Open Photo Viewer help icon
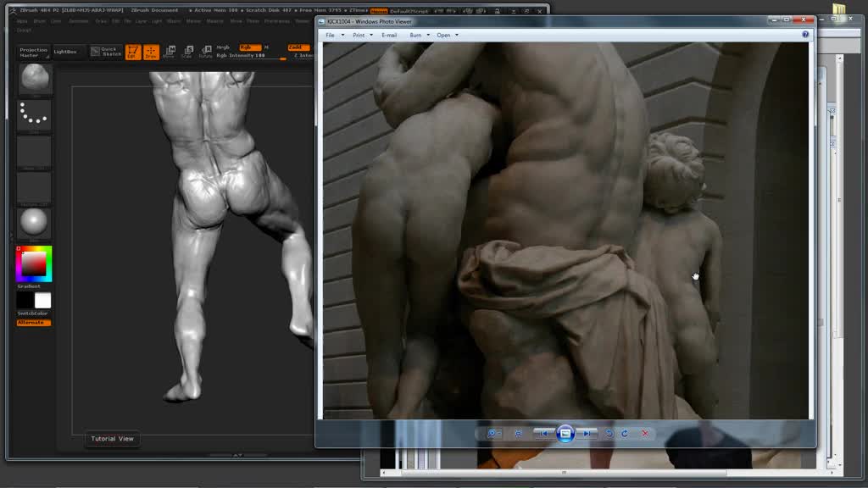The height and width of the screenshot is (488, 868). pyautogui.click(x=805, y=34)
